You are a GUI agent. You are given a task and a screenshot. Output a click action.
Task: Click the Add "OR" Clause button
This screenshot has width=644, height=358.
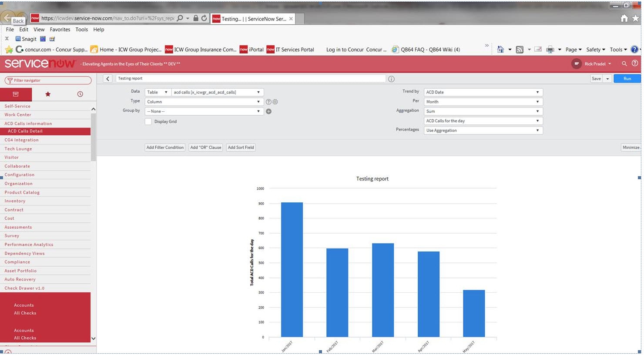click(206, 147)
